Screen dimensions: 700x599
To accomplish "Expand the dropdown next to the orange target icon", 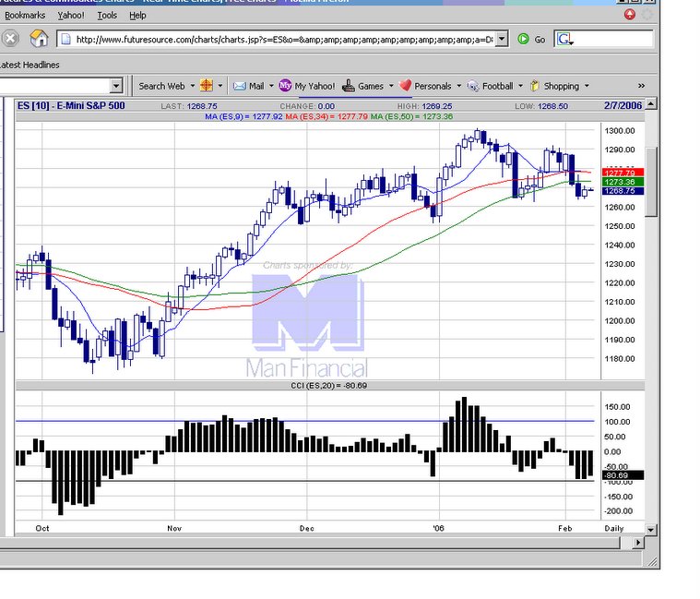I will 220,86.
